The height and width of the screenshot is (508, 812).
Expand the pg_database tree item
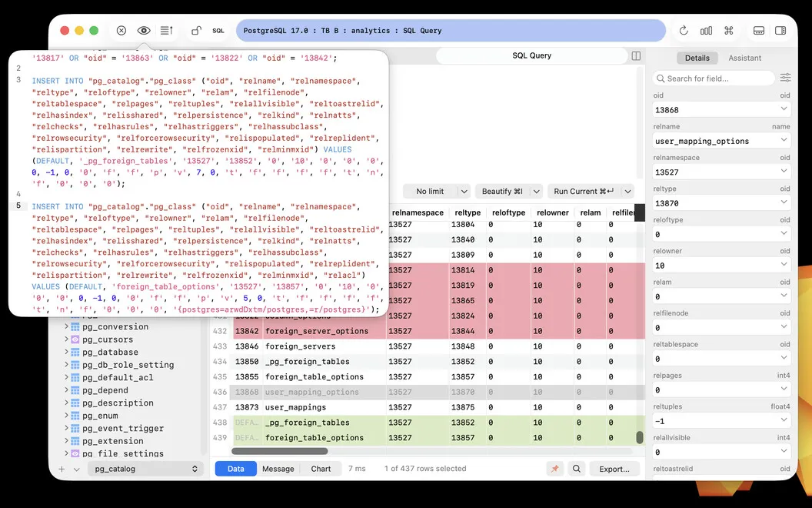coord(66,352)
